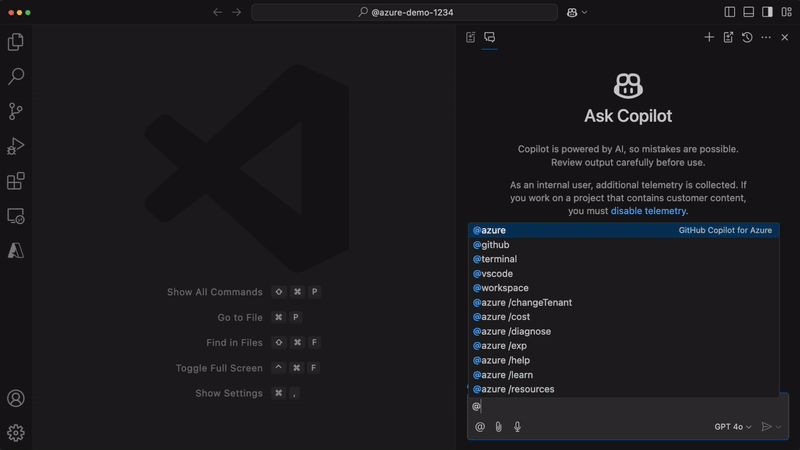Open the Copilot icon in title bar
The image size is (800, 450).
(572, 12)
